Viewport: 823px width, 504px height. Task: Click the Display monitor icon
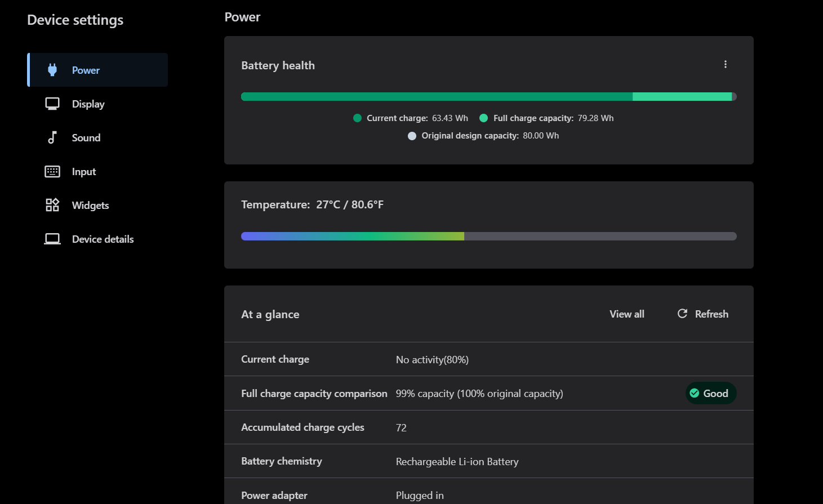pyautogui.click(x=52, y=104)
